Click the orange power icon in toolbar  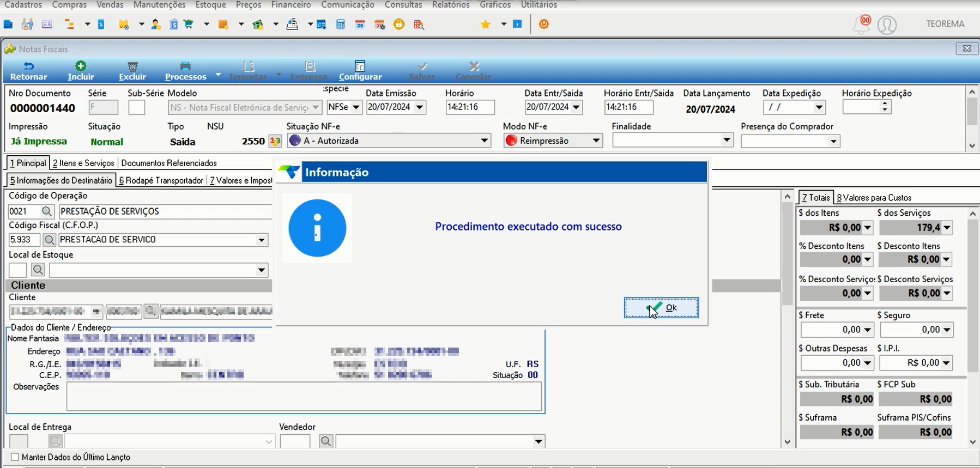click(x=543, y=25)
